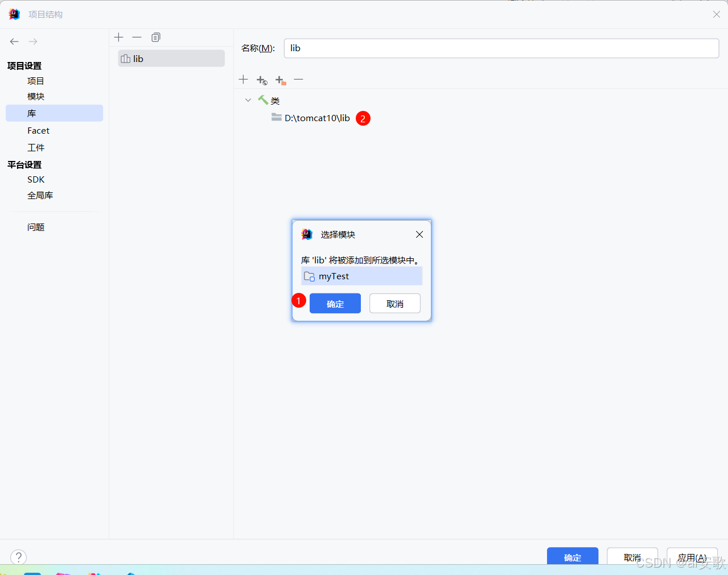The width and height of the screenshot is (728, 575).
Task: Confirm with 确定 in 选择模块 dialog
Action: coord(335,304)
